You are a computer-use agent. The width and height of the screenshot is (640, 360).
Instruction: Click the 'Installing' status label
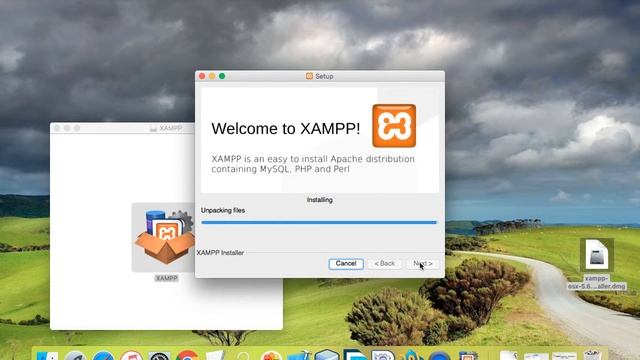tap(320, 200)
